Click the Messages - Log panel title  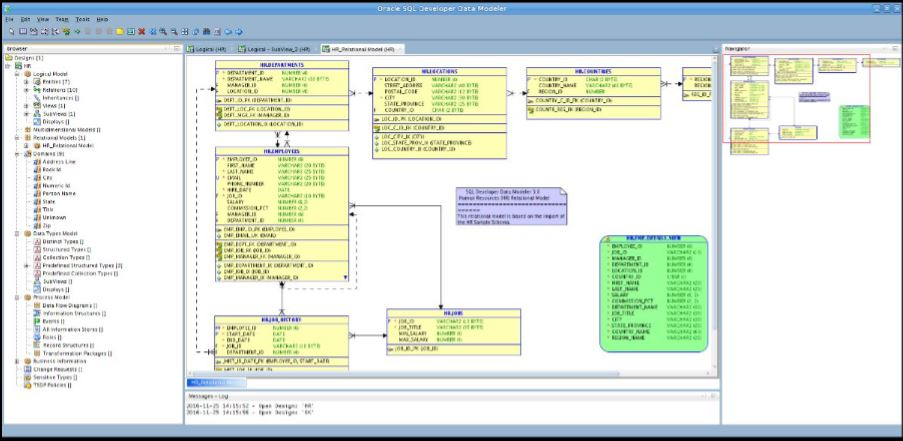coord(207,396)
